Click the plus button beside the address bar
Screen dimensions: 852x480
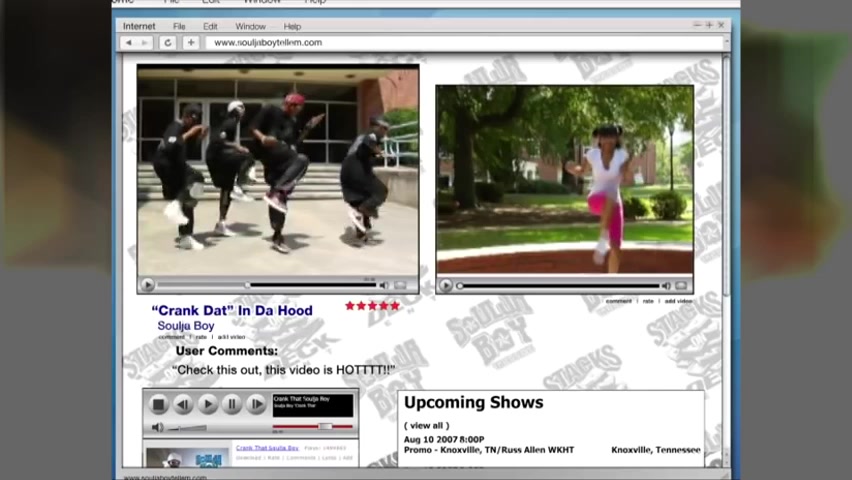[191, 42]
